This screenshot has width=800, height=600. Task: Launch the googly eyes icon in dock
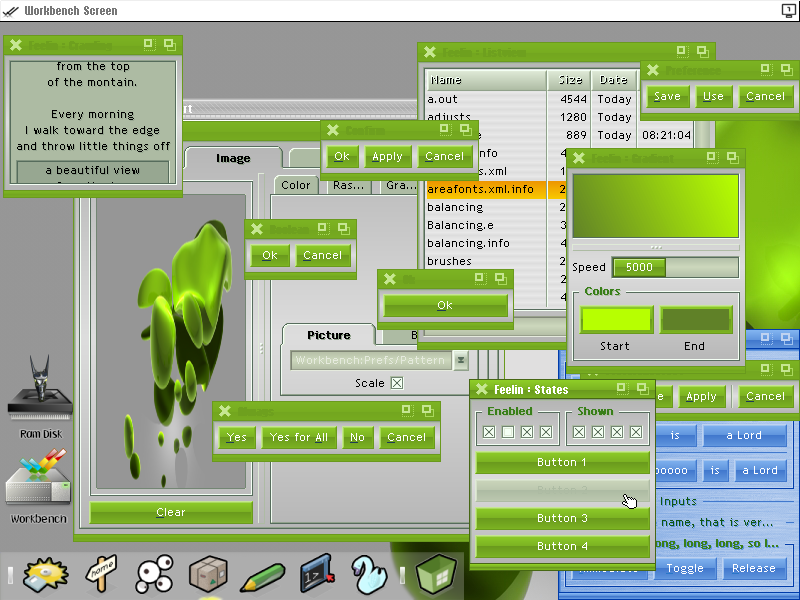click(x=154, y=574)
